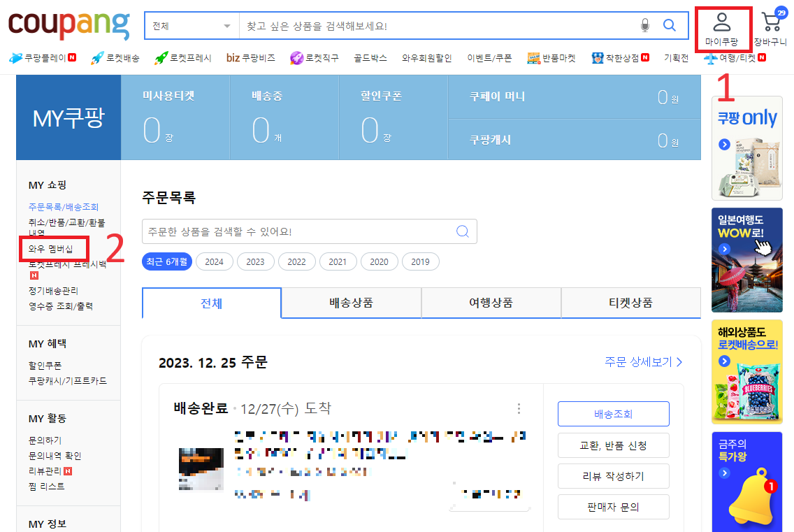This screenshot has width=794, height=532.
Task: Open the ordered product thumbnail
Action: click(201, 469)
